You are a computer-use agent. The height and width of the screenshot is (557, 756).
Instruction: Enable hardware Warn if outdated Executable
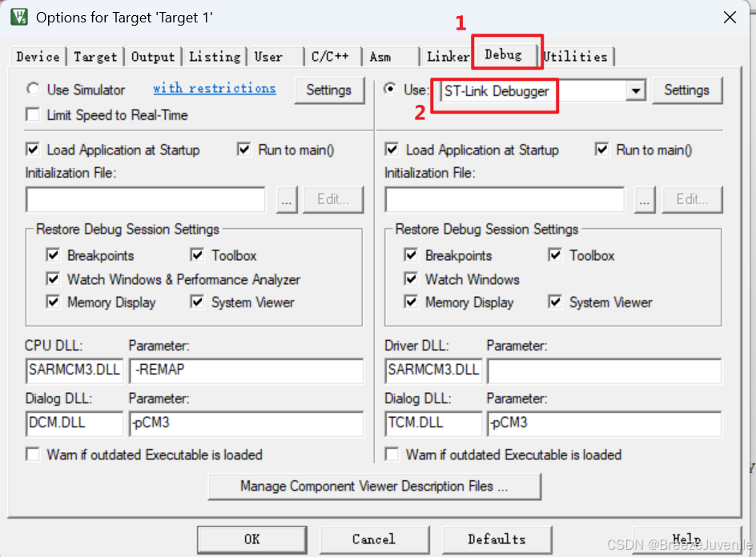click(x=392, y=455)
